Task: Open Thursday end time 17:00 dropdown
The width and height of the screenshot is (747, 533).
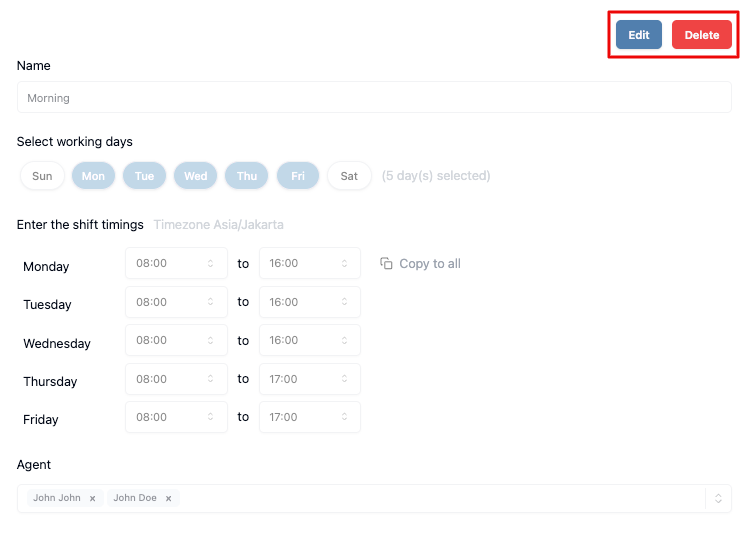Action: pyautogui.click(x=310, y=379)
